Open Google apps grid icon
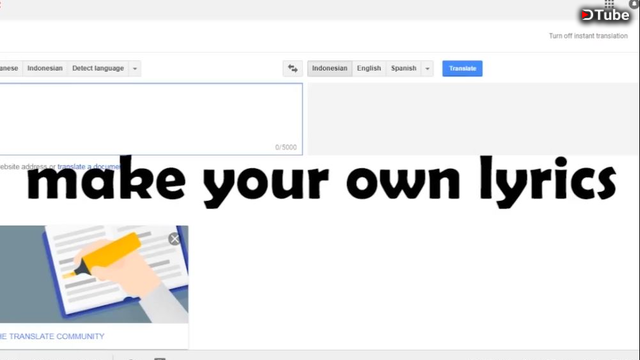640x360 pixels. pyautogui.click(x=609, y=4)
